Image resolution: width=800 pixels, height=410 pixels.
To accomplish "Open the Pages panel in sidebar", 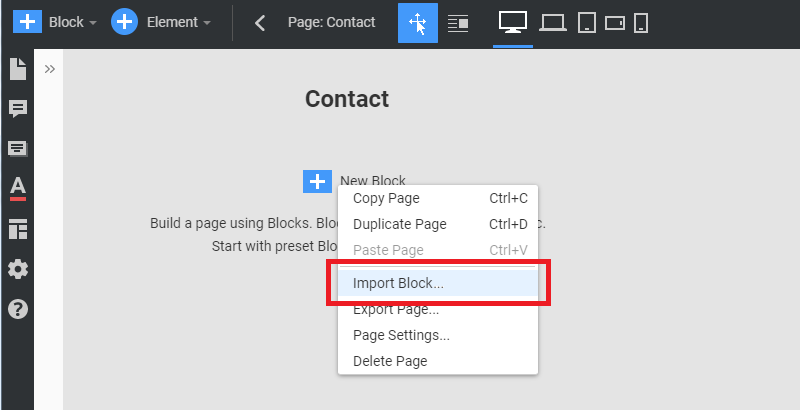I will 18,69.
